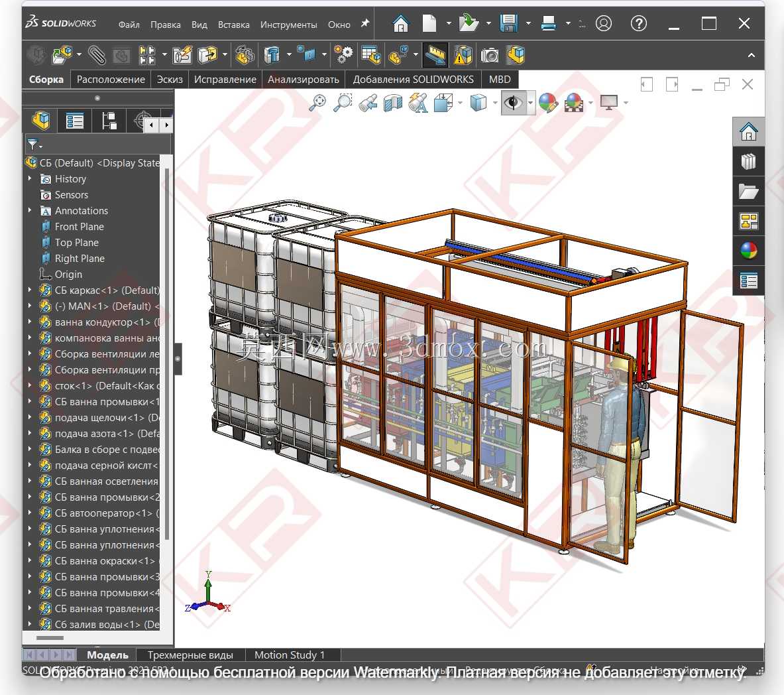784x695 pixels.
Task: Open the PropertyManager tab icon
Action: (74, 121)
